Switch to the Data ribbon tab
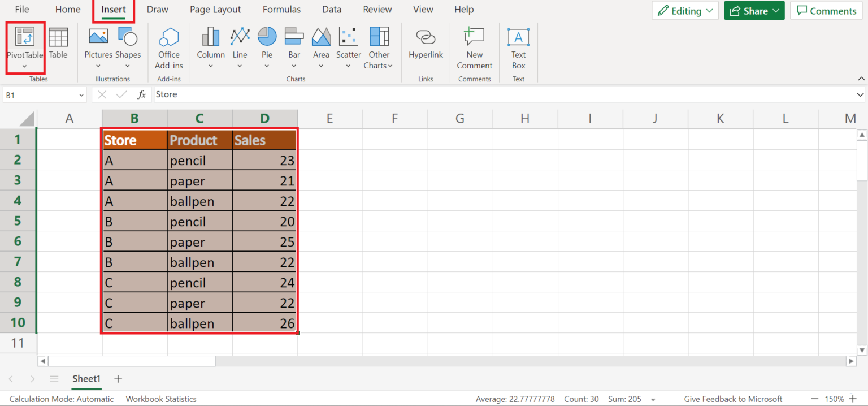Screen dimensions: 868x406 [332, 9]
